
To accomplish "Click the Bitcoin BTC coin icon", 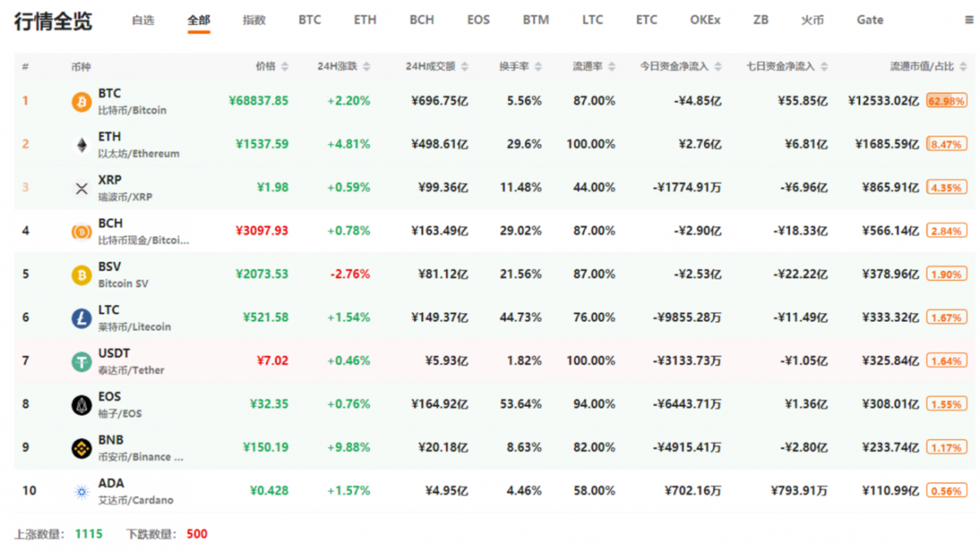I will point(82,101).
